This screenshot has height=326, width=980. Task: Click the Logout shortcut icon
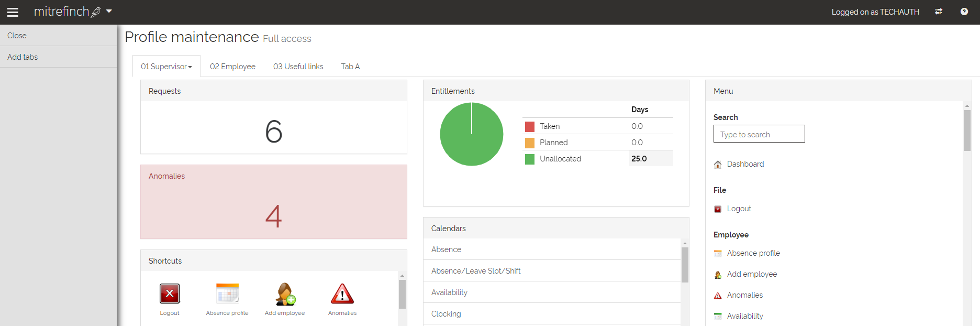tap(170, 294)
